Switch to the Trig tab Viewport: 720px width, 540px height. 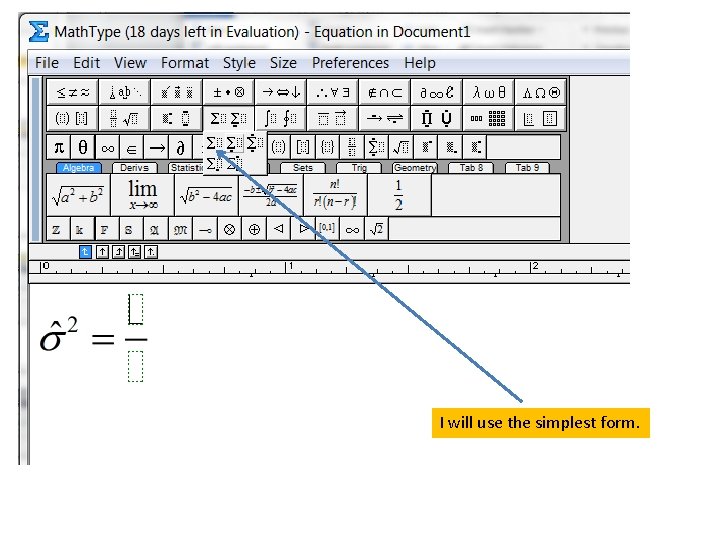point(359,168)
